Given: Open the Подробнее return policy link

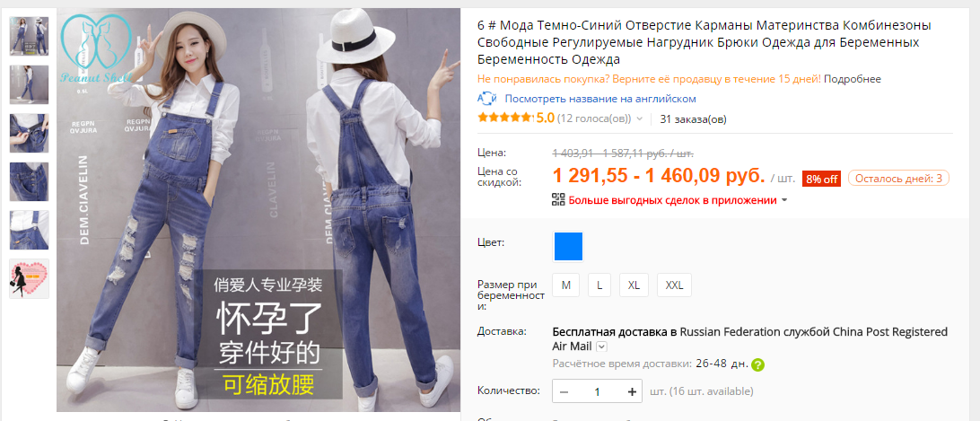Looking at the screenshot, I should [853, 80].
